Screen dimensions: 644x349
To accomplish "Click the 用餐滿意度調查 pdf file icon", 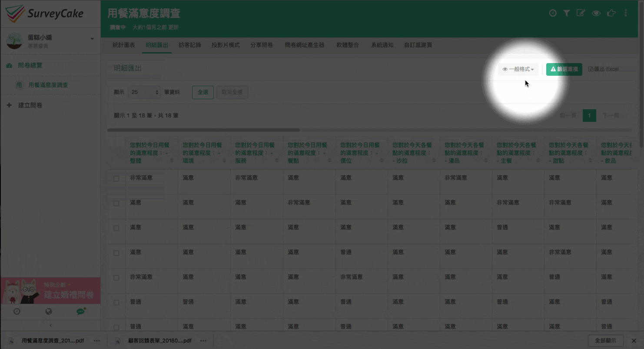I will pyautogui.click(x=12, y=341).
